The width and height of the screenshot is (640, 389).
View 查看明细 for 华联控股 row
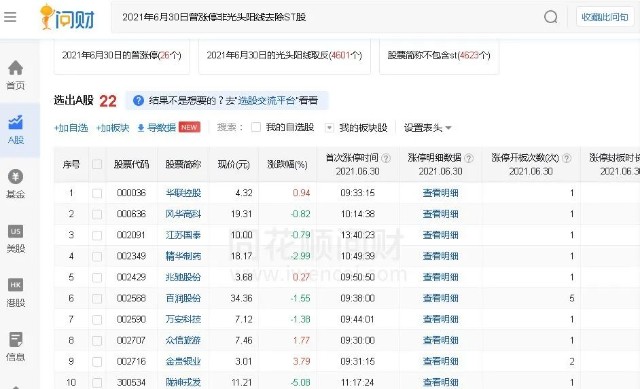tap(440, 193)
